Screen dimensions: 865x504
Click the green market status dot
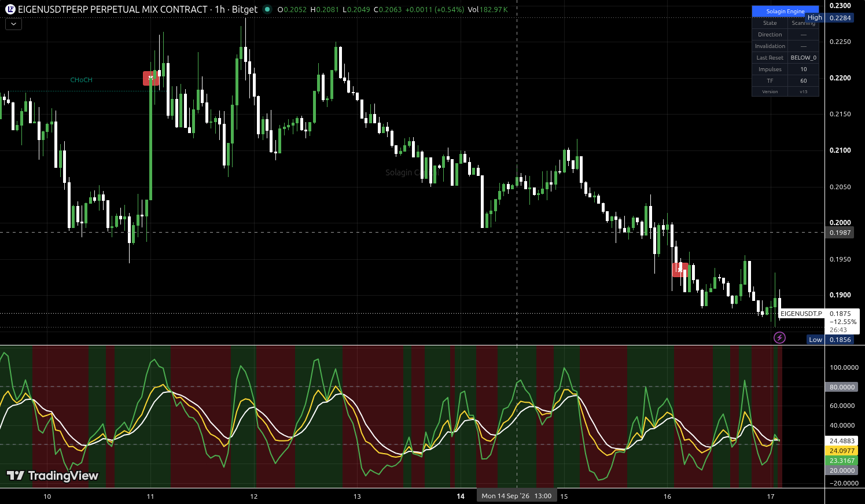(x=267, y=9)
